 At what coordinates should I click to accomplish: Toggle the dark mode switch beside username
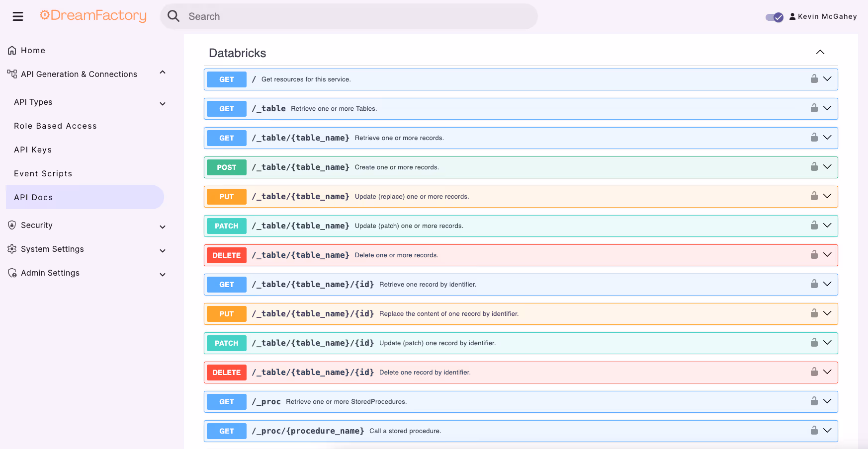click(x=775, y=17)
